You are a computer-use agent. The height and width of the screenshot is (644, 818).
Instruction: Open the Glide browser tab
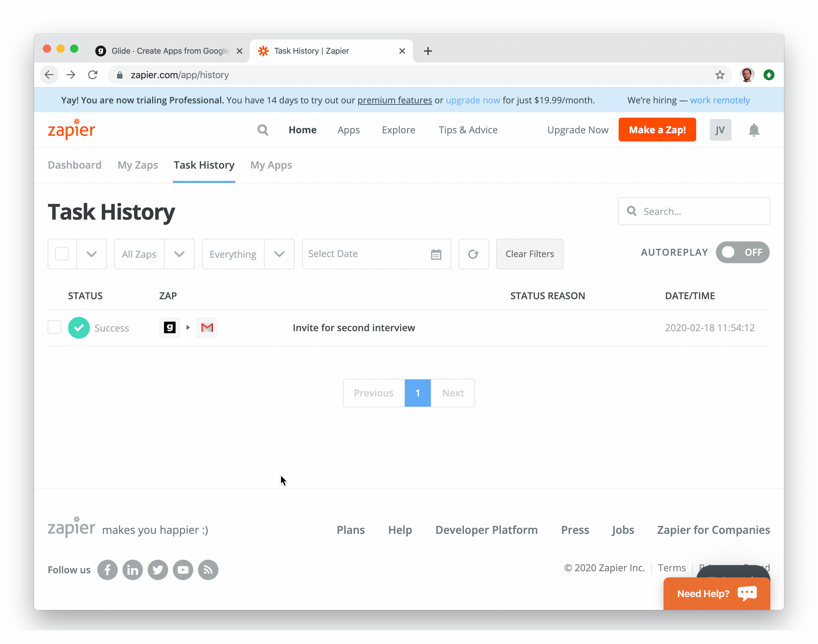pyautogui.click(x=170, y=51)
